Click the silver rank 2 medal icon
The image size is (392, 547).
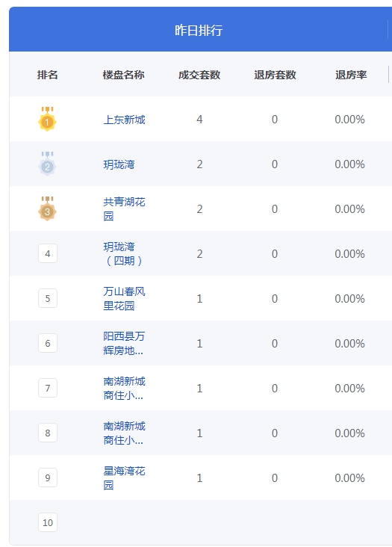[x=47, y=164]
